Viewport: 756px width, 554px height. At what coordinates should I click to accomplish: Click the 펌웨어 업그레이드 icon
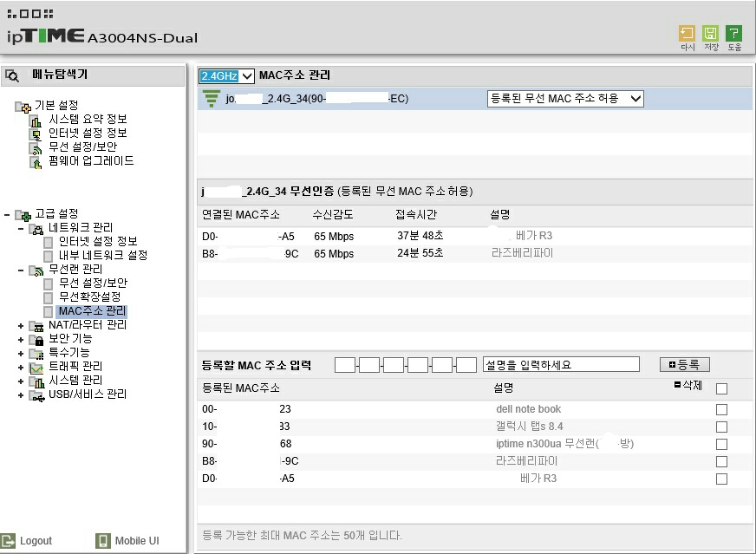click(x=36, y=162)
